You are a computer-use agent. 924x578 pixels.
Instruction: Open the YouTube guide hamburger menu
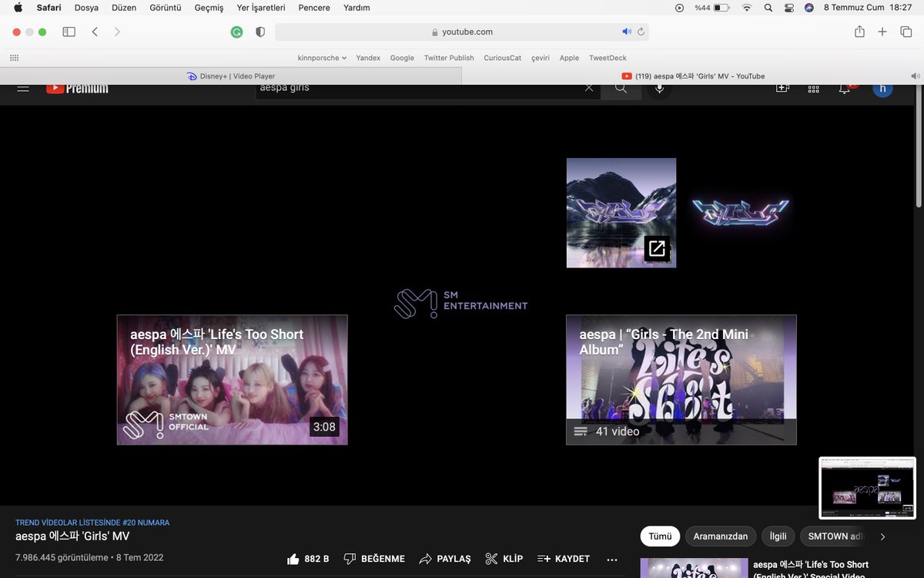tap(23, 88)
